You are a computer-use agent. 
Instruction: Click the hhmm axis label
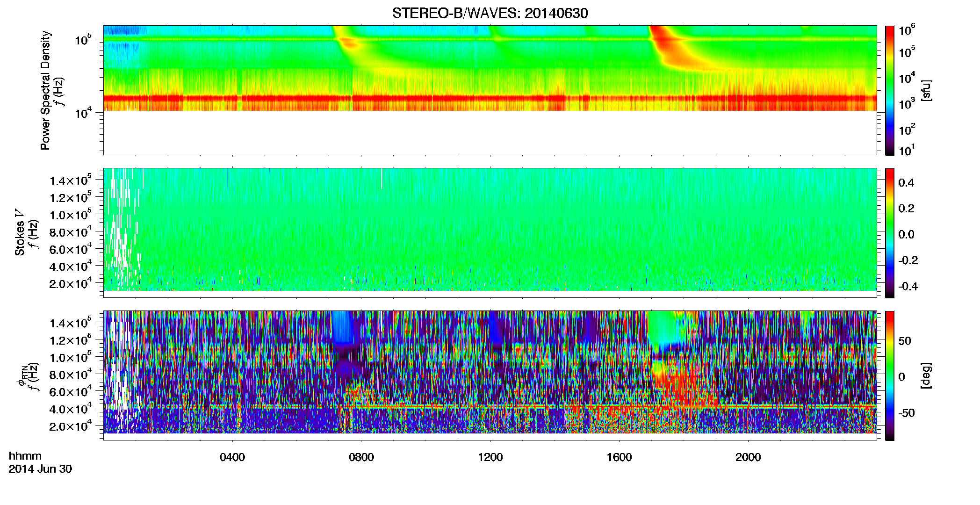25,456
